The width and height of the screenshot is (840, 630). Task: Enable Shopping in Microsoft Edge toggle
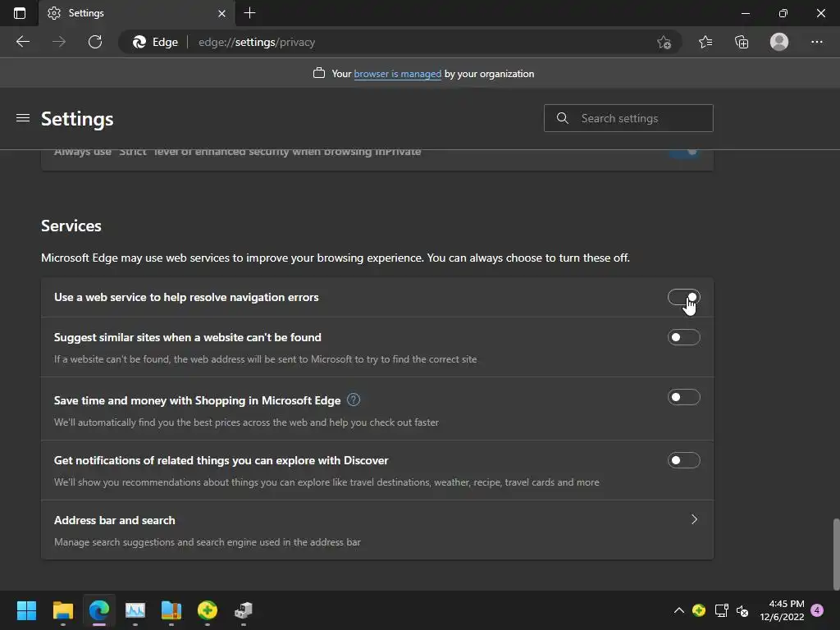click(683, 397)
